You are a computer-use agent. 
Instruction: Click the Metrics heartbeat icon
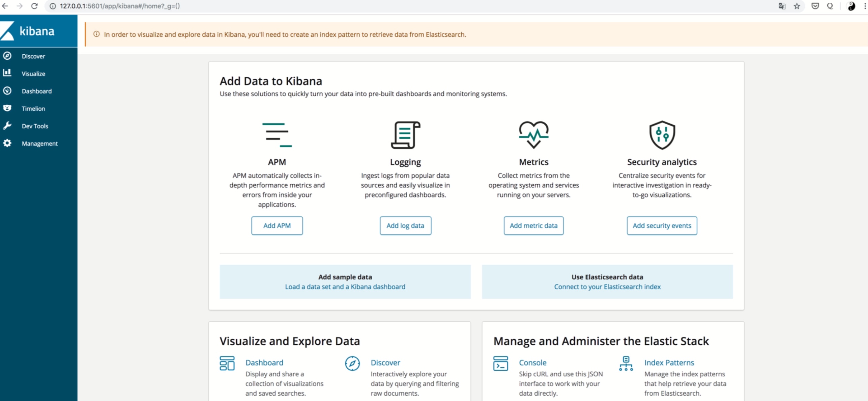pyautogui.click(x=533, y=135)
